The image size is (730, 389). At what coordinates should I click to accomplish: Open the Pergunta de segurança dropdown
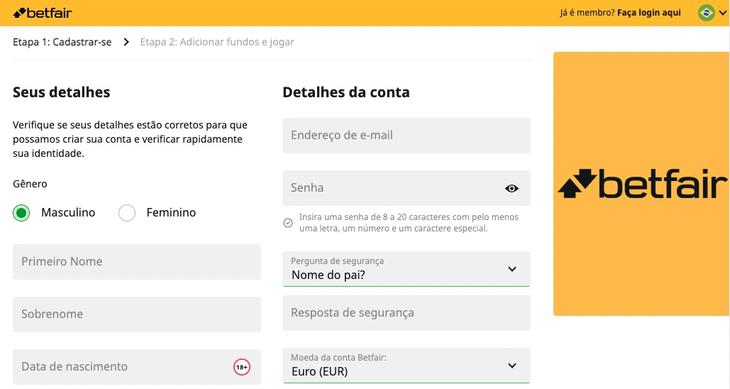406,269
